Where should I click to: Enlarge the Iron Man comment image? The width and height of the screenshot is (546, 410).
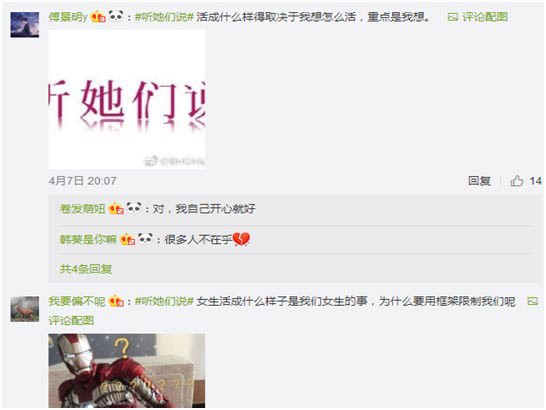127,371
